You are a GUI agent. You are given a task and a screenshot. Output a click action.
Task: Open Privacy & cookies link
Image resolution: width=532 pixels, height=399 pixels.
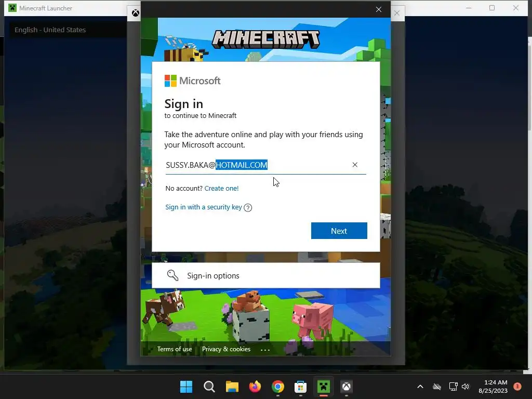(x=227, y=349)
